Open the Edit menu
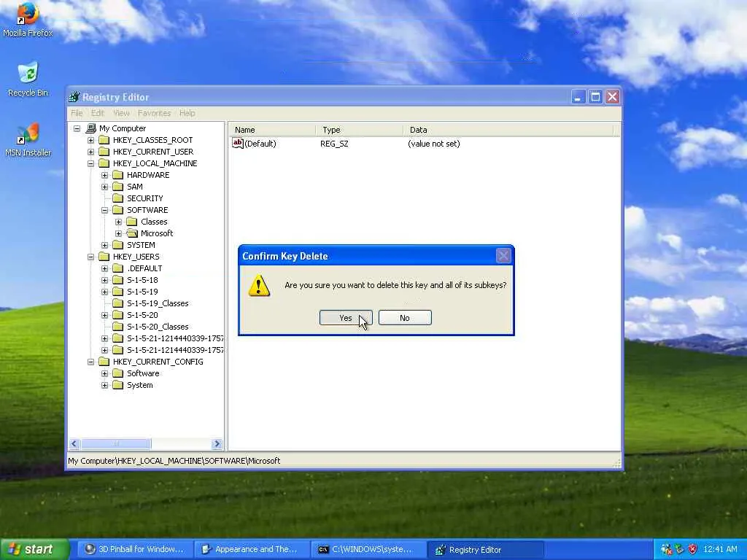 pyautogui.click(x=98, y=113)
